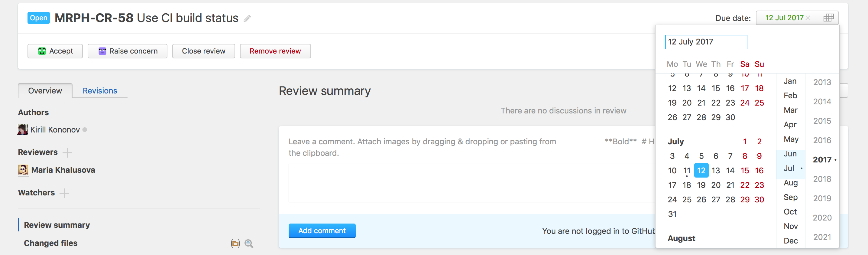868x255 pixels.
Task: Click the Close review button
Action: [203, 51]
